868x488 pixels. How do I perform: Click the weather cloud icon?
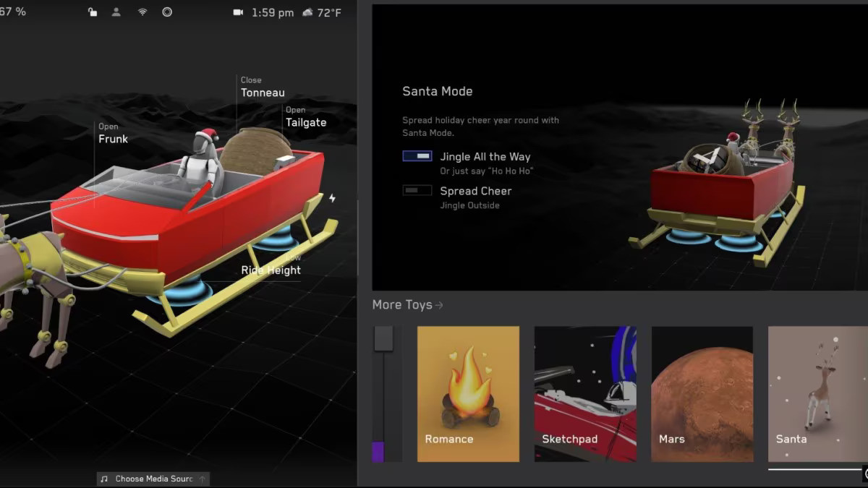[307, 12]
